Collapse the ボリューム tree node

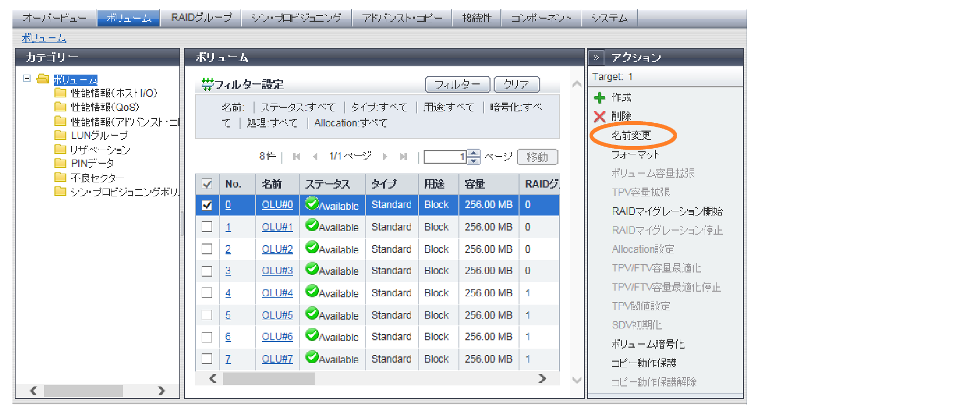[27, 79]
